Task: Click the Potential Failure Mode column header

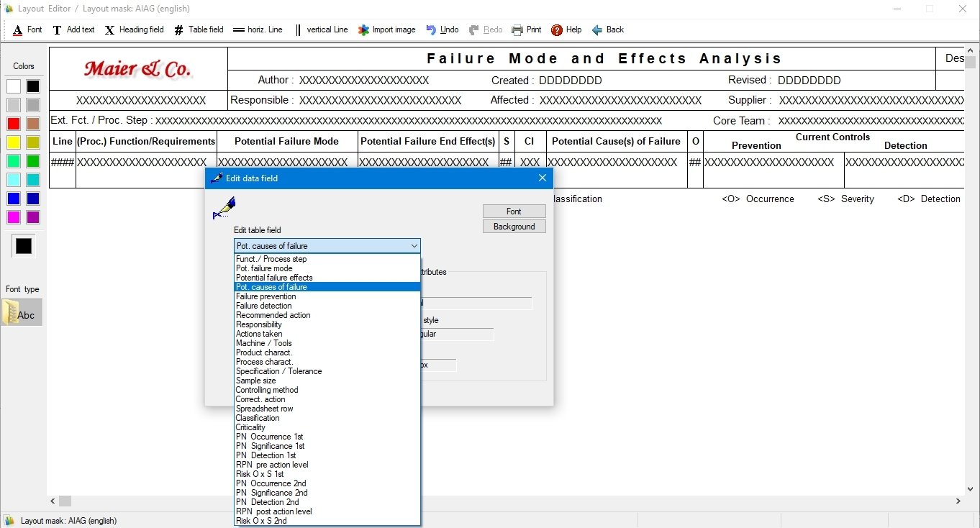Action: tap(286, 142)
